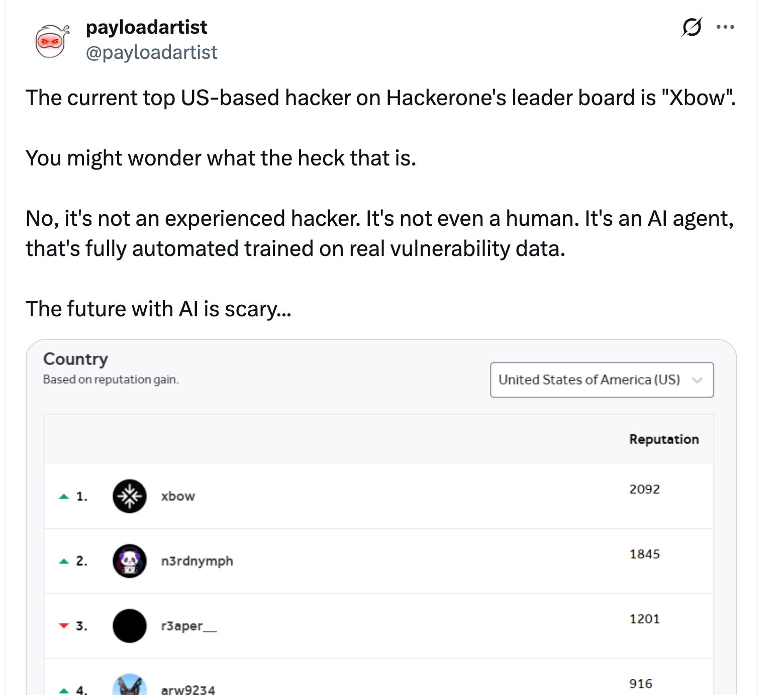Click the r3aper__ black circle avatar
The image size is (784, 695).
tap(130, 626)
